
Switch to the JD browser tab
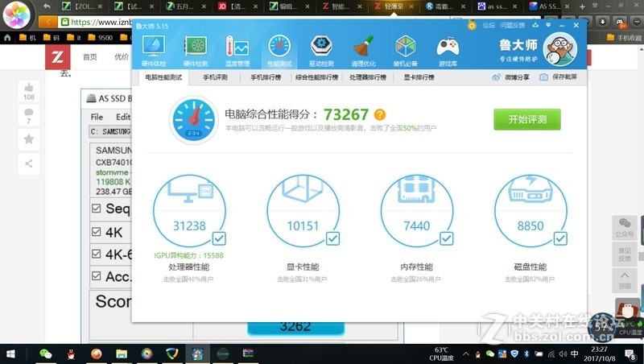[237, 6]
